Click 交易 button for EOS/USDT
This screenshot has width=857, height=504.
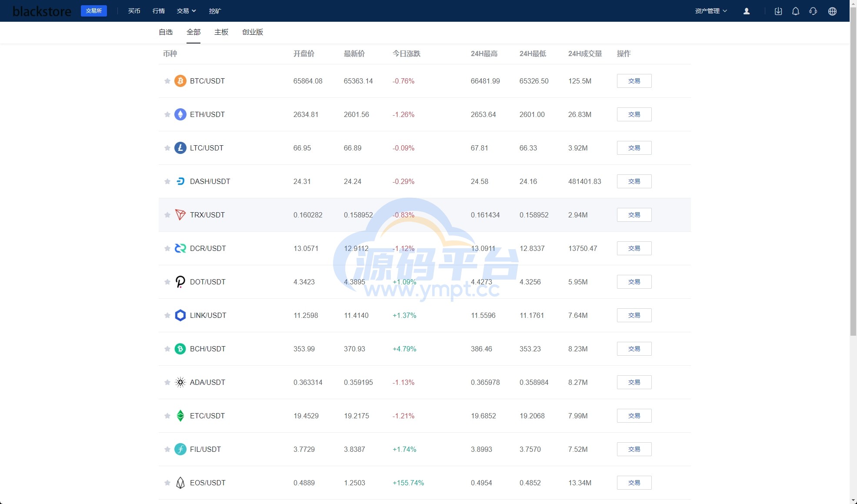634,483
